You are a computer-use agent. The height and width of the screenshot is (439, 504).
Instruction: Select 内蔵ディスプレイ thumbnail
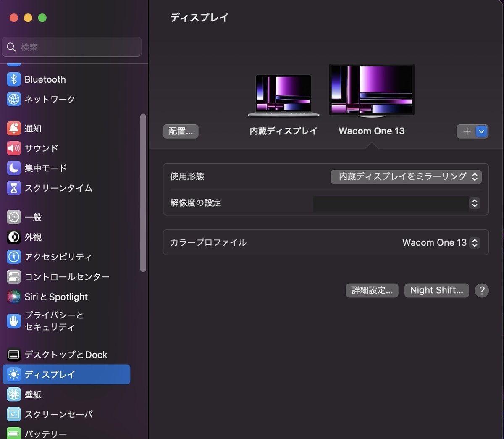[283, 96]
